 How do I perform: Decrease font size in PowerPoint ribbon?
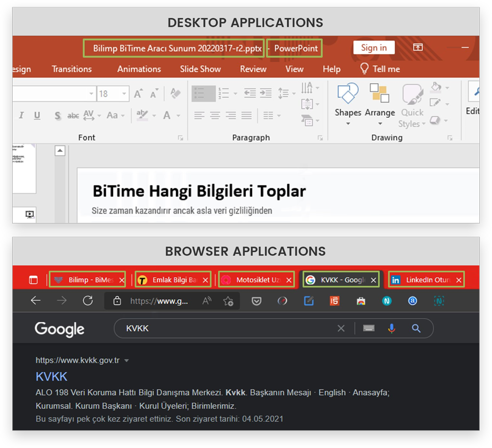(x=154, y=93)
